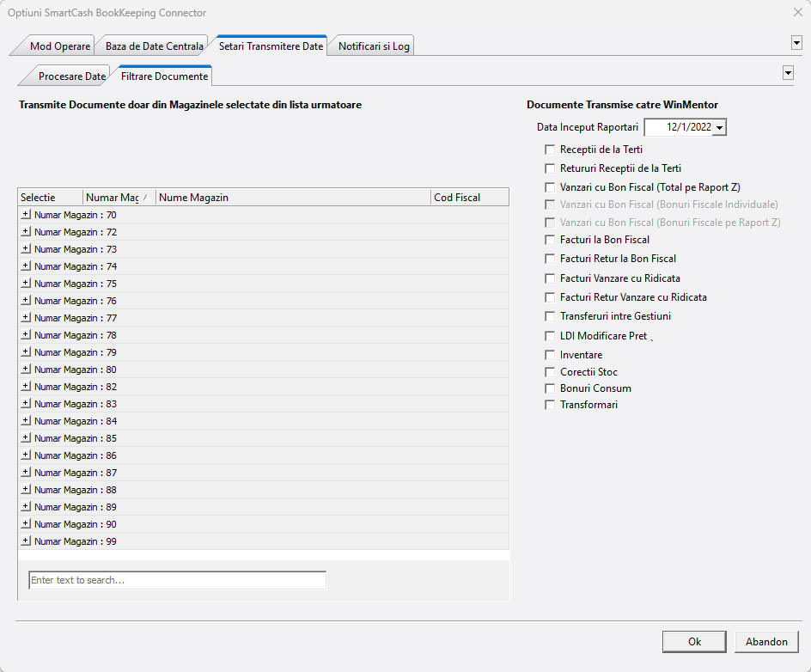Image resolution: width=811 pixels, height=672 pixels.
Task: Focus the Enter text to search field
Action: coord(177,580)
